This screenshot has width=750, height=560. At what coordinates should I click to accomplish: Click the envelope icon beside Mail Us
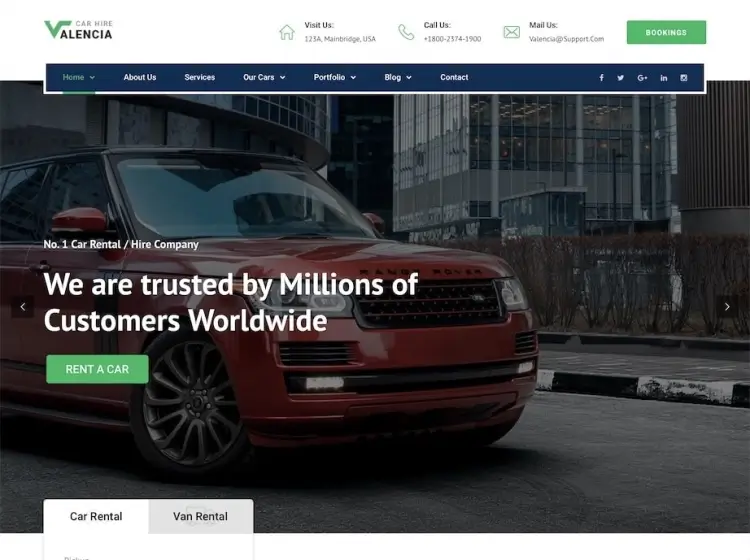point(511,32)
